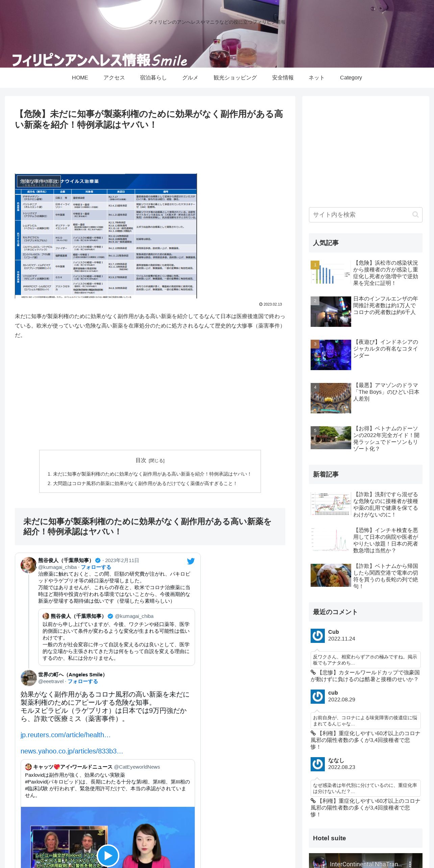This screenshot has height=868, width=434.
Task: Click verified badge beside 熊谷俊人 tweet author
Action: coord(98,560)
